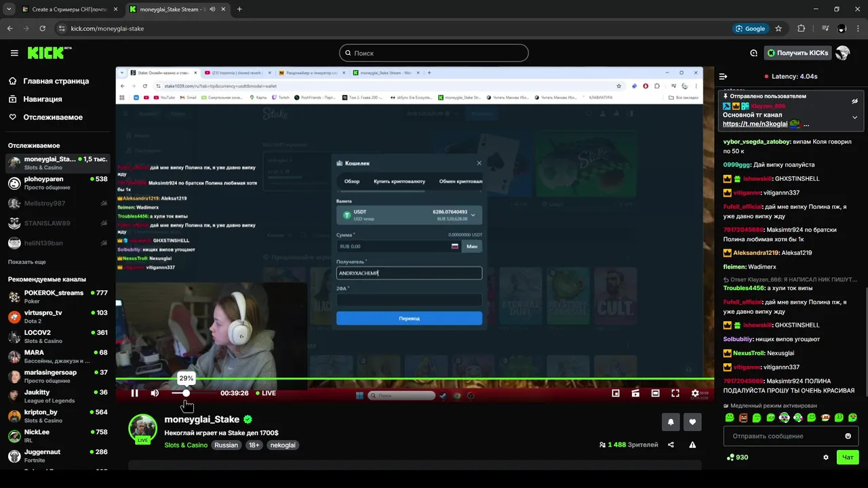
Task: Enable picture-in-picture mode
Action: pos(616,393)
